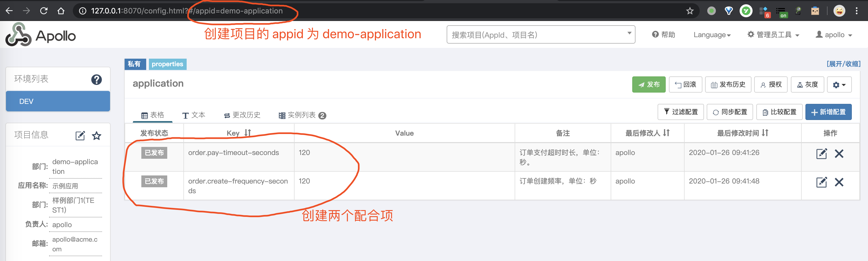Favorite the project with the star icon
The image size is (868, 261).
(97, 135)
